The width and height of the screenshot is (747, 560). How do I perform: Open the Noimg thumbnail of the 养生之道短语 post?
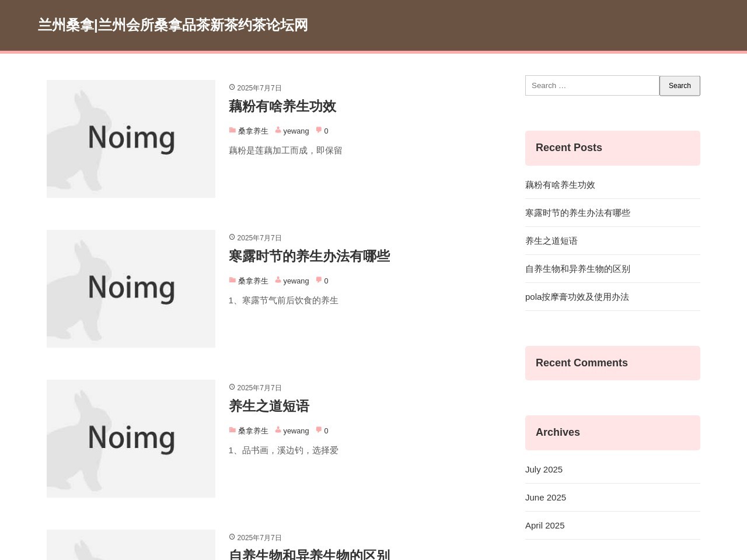click(131, 439)
